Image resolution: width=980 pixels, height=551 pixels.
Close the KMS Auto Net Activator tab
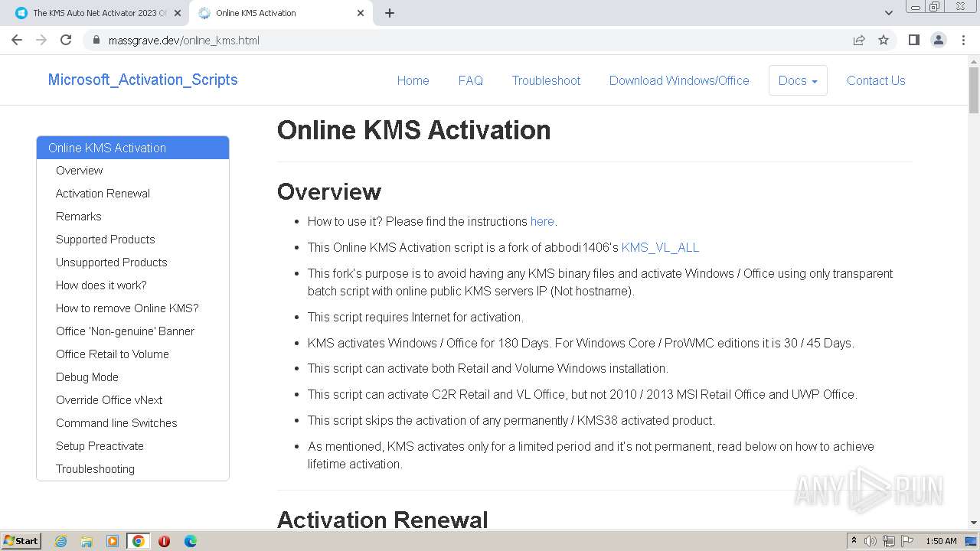pyautogui.click(x=178, y=13)
